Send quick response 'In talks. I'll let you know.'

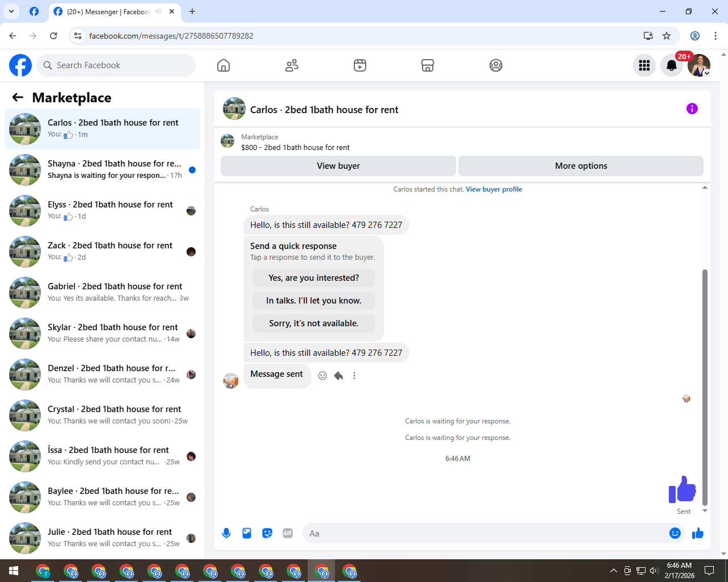pyautogui.click(x=313, y=301)
